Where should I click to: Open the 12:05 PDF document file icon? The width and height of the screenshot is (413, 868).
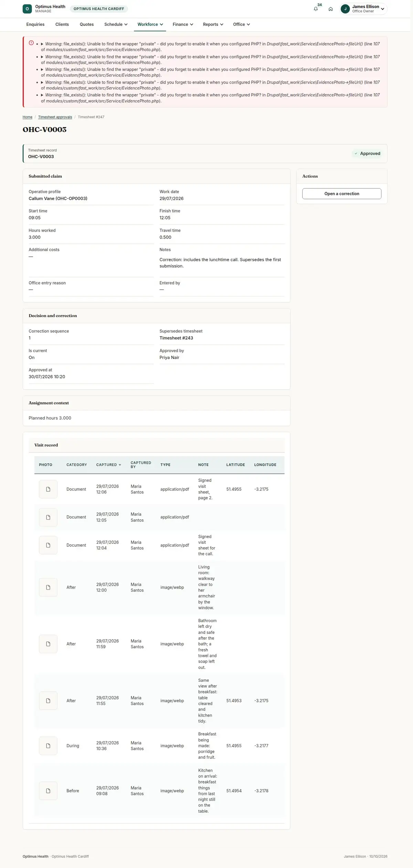coord(48,517)
